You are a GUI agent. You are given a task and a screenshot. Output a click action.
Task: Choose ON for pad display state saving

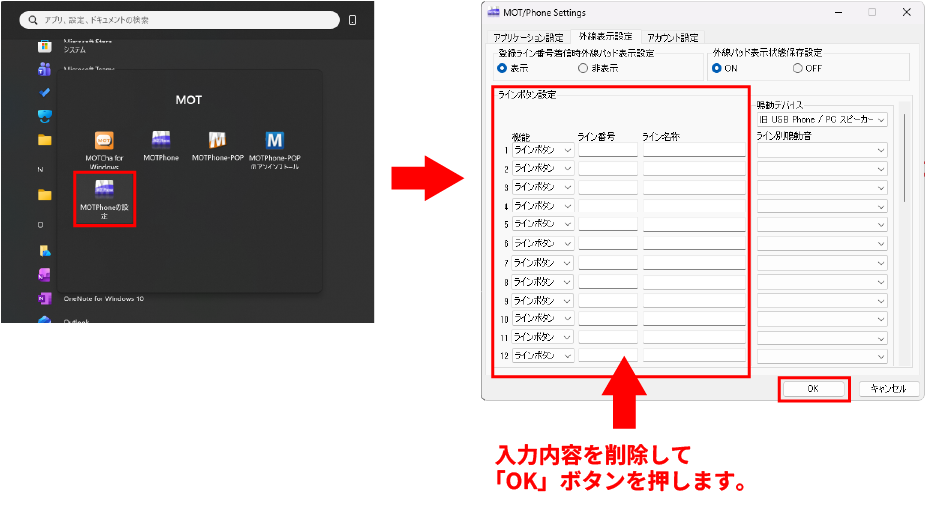click(716, 69)
